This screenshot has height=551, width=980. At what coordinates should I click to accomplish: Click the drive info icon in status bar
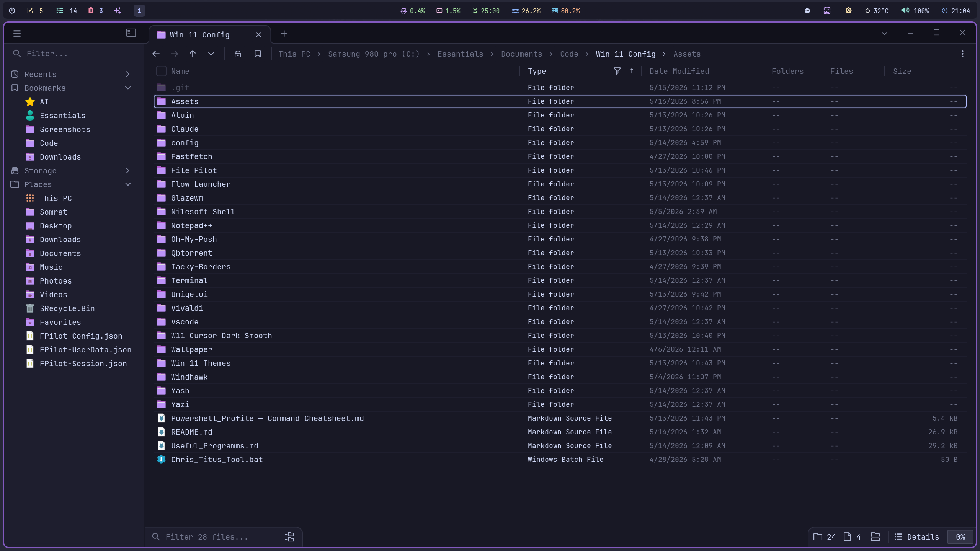(x=875, y=537)
